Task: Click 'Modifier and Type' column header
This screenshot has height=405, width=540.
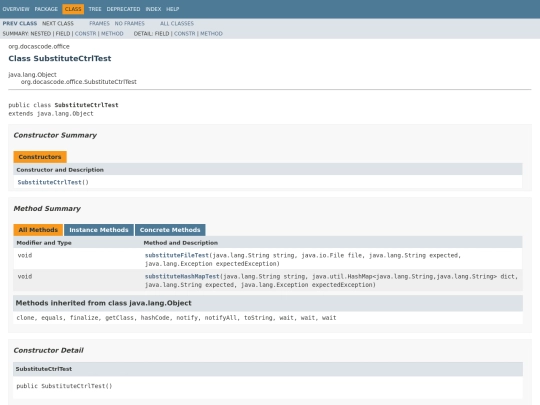Action: click(44, 242)
